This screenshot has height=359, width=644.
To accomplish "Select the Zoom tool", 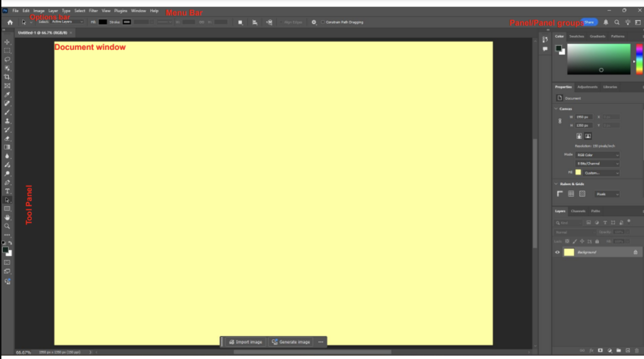I will coord(7,226).
